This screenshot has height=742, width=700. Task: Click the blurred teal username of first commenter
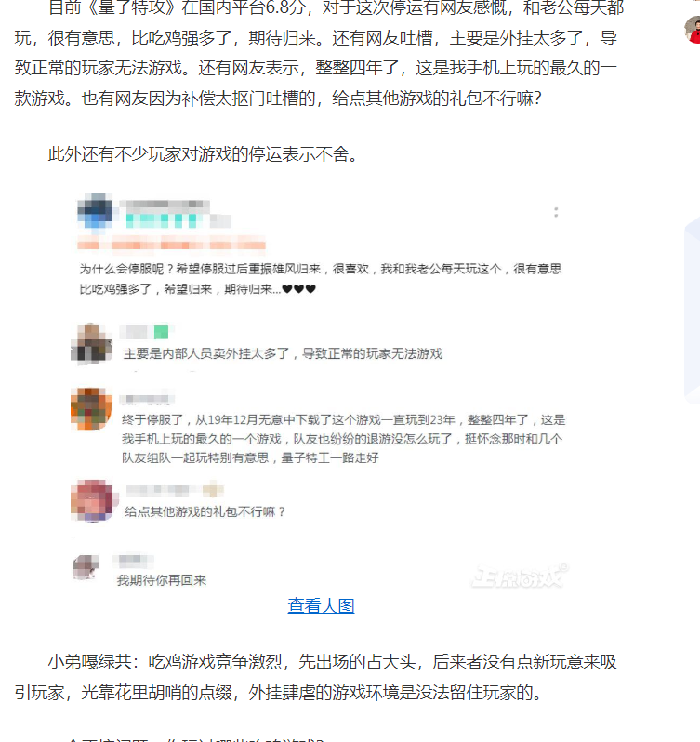(161, 220)
